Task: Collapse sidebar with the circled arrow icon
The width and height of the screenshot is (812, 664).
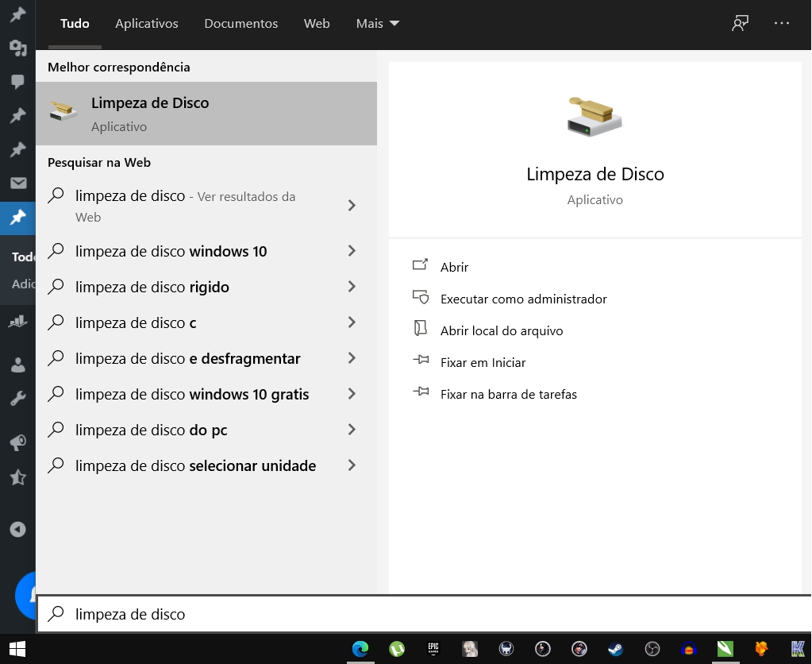Action: pos(17,529)
